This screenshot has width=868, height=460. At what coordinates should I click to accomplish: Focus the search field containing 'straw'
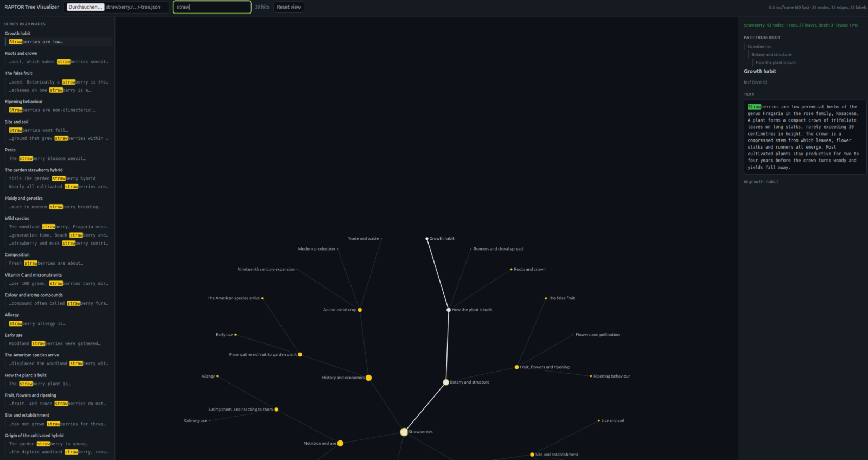pos(212,7)
